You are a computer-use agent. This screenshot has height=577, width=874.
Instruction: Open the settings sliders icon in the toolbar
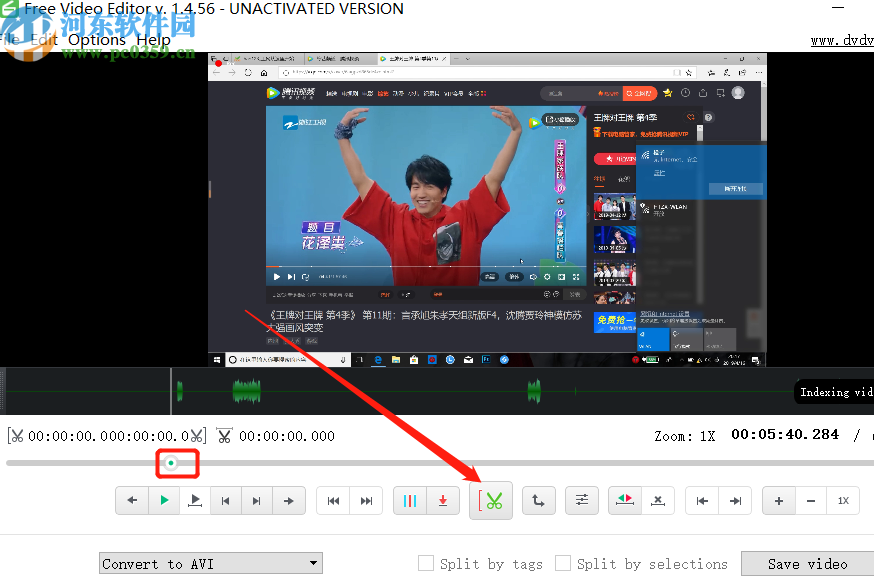coord(582,500)
